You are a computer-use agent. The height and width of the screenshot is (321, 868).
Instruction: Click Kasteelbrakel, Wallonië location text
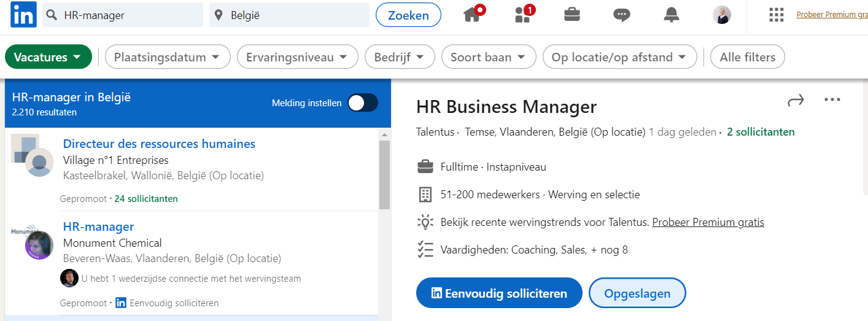(x=163, y=176)
